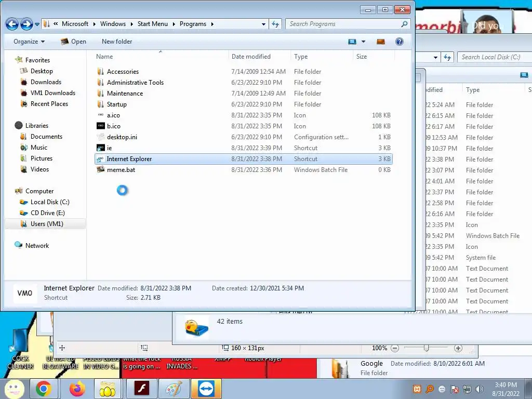The height and width of the screenshot is (399, 532).
Task: Click Search Local Disk (C:) field in back window
Action: click(495, 57)
